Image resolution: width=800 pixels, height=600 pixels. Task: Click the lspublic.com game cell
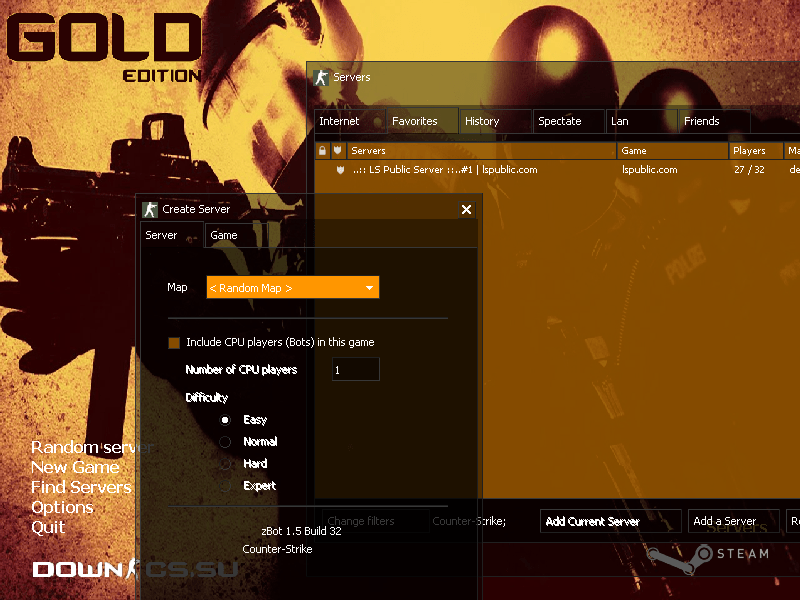coord(649,170)
